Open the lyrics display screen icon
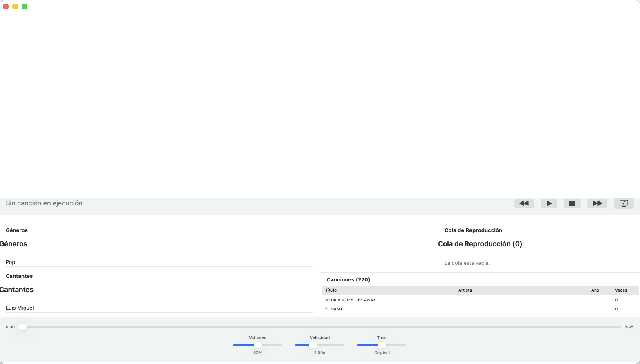 [623, 203]
